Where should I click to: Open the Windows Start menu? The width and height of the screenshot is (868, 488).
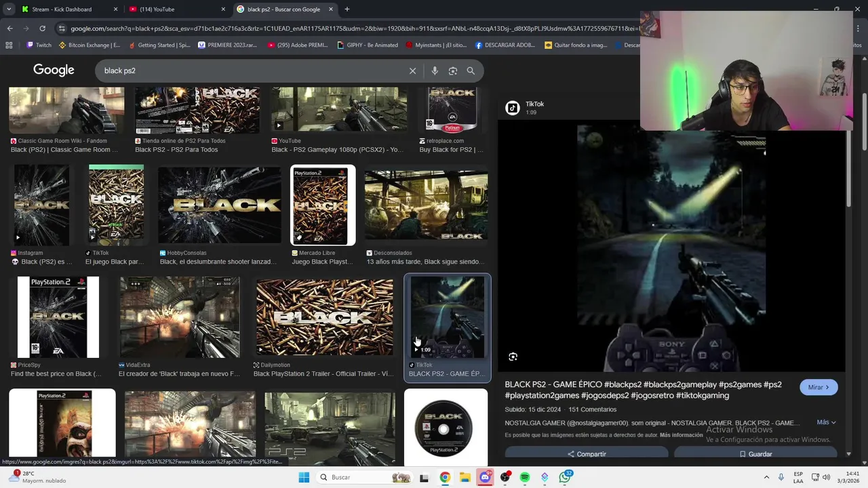click(x=304, y=477)
